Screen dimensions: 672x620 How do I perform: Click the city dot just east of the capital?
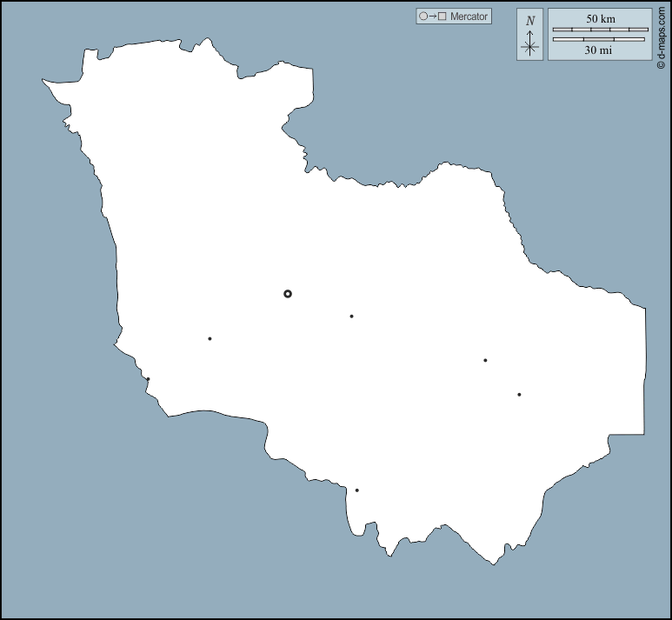351,317
